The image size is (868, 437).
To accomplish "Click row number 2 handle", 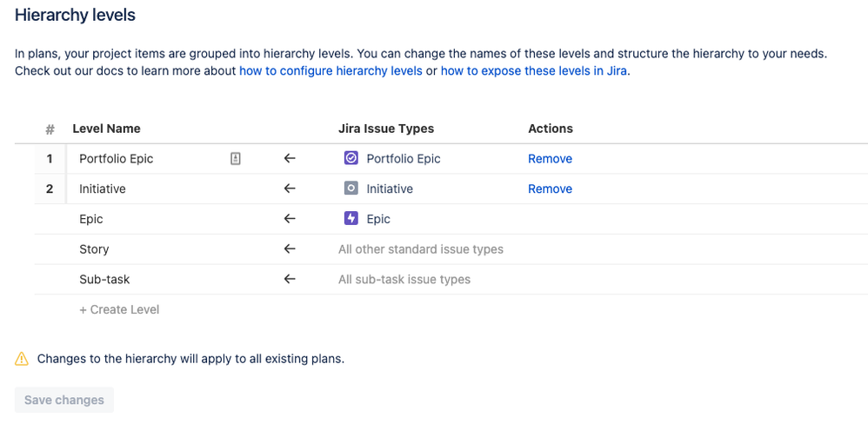I will coord(50,189).
